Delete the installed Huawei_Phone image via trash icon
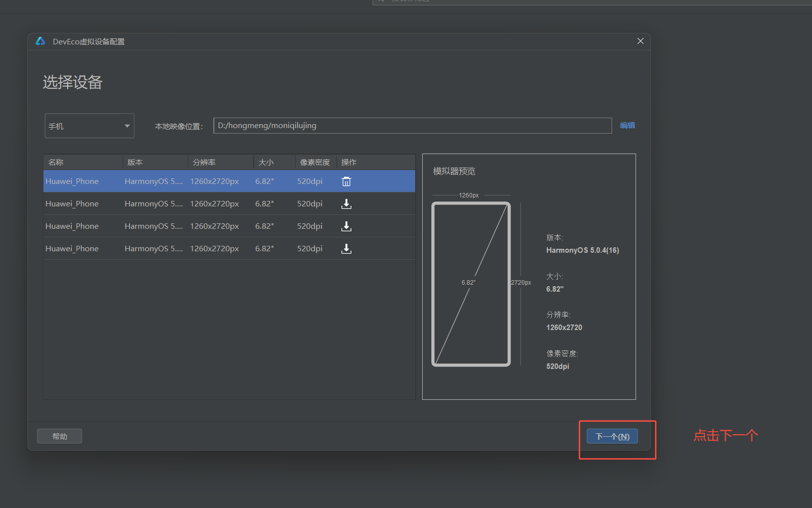The width and height of the screenshot is (812, 508). [346, 181]
